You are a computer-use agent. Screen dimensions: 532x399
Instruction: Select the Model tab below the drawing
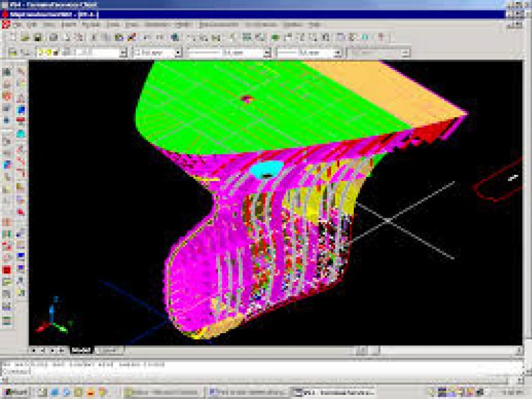click(x=81, y=350)
